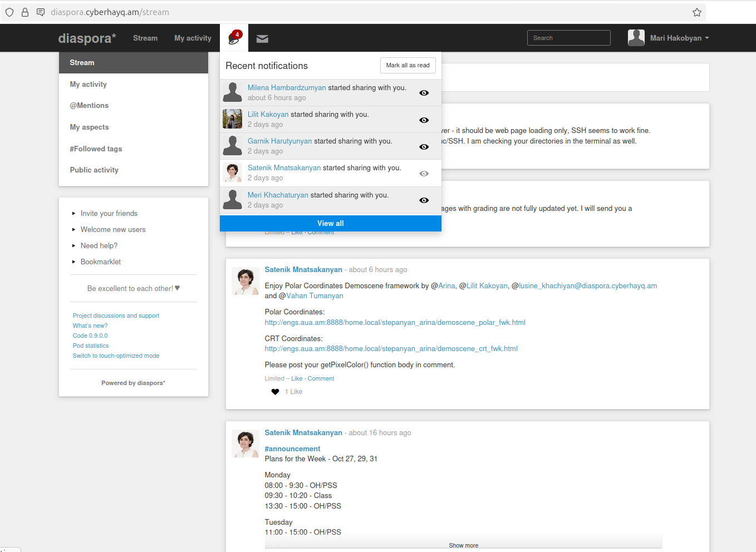The image size is (756, 552).
Task: Open the notifications bell icon with badge
Action: 234,38
